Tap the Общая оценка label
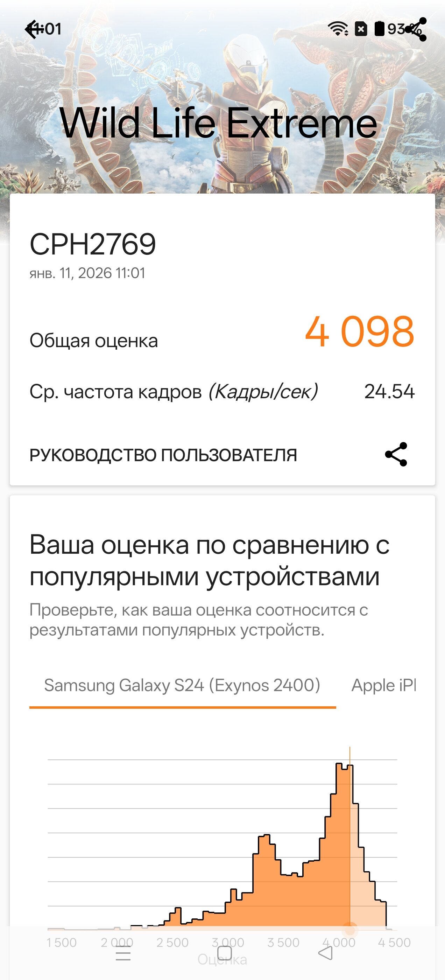The height and width of the screenshot is (980, 445). click(93, 341)
